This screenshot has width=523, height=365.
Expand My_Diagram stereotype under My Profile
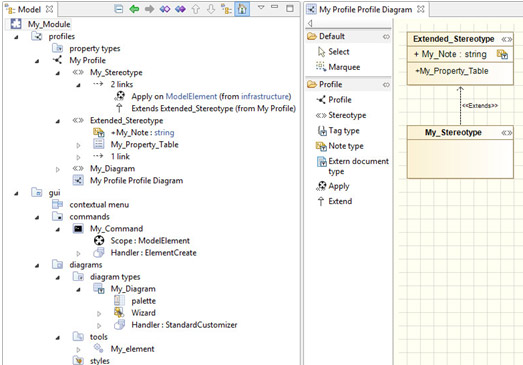tap(58, 169)
